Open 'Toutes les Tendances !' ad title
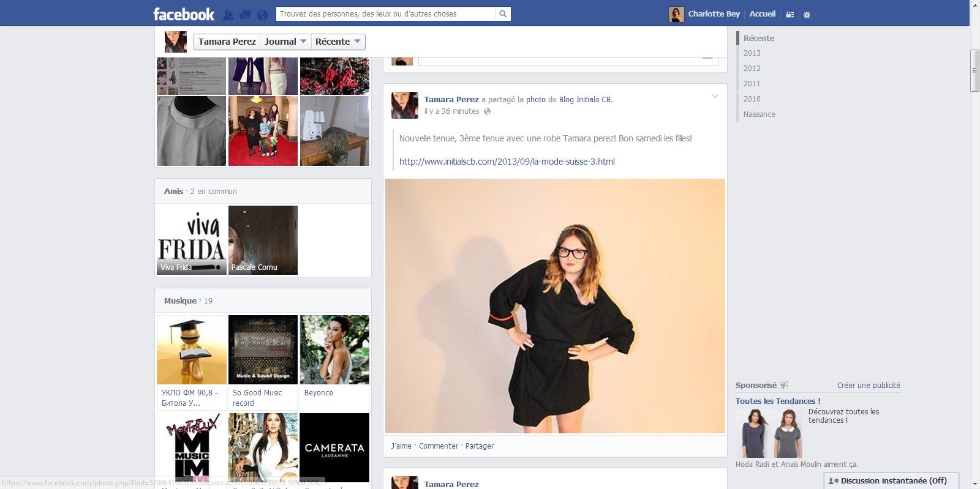Screen dimensions: 980x489 [x=778, y=401]
